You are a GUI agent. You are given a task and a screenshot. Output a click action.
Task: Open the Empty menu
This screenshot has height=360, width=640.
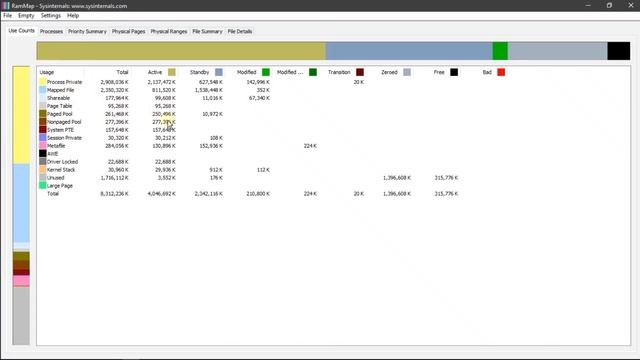click(x=26, y=16)
